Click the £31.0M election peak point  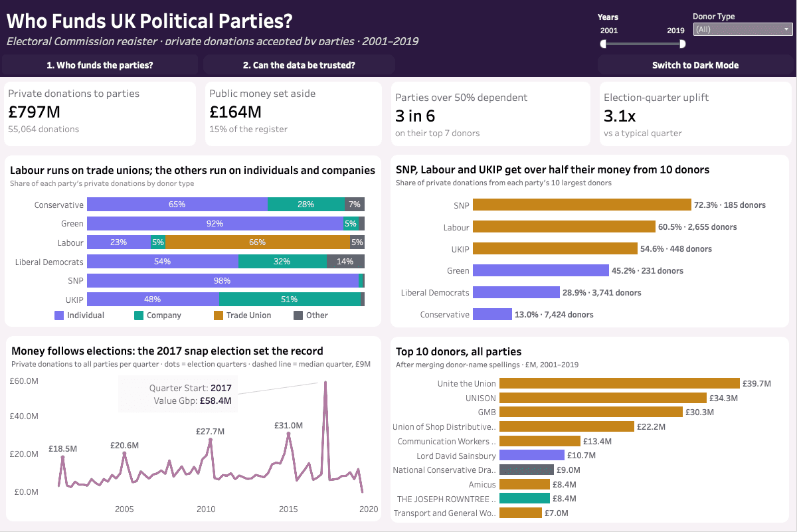(x=288, y=434)
